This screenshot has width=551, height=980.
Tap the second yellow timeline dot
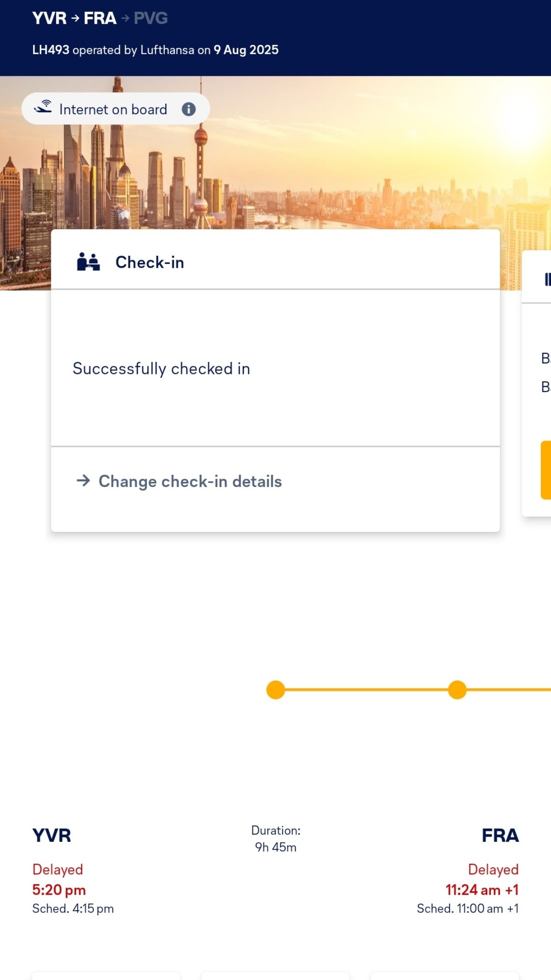click(x=457, y=690)
